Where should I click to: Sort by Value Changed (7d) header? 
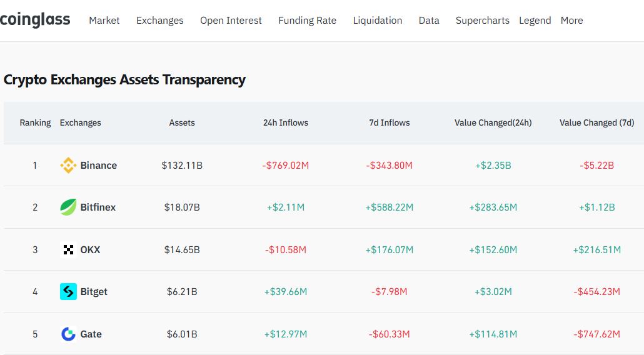tap(596, 122)
